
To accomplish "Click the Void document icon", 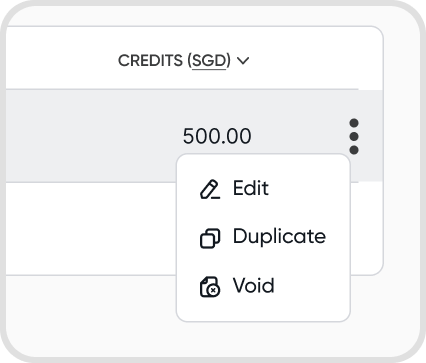I will (x=210, y=287).
